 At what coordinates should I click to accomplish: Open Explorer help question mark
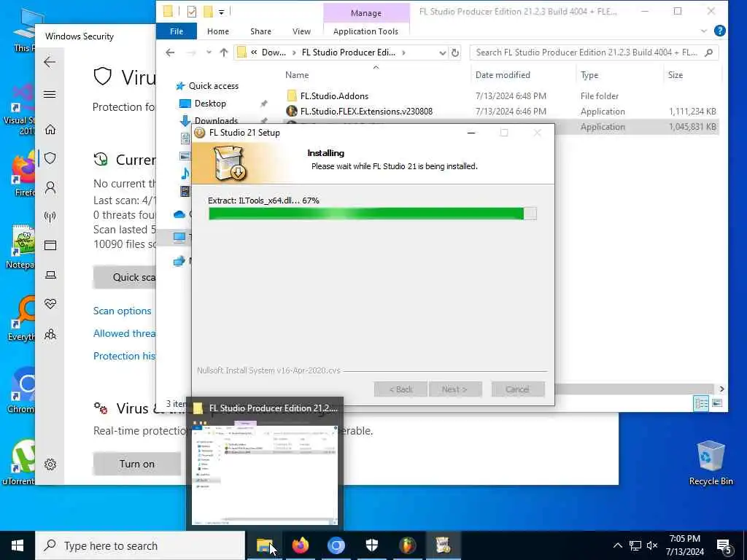pos(720,31)
